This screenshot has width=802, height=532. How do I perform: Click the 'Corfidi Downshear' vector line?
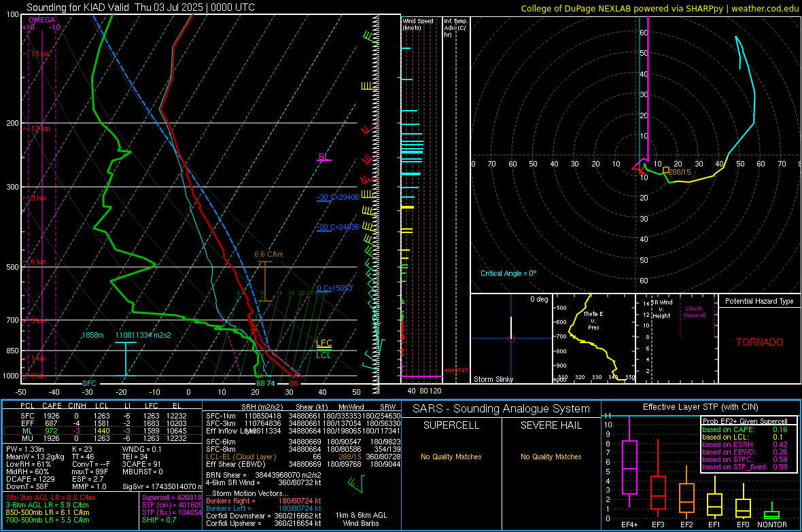(264, 516)
